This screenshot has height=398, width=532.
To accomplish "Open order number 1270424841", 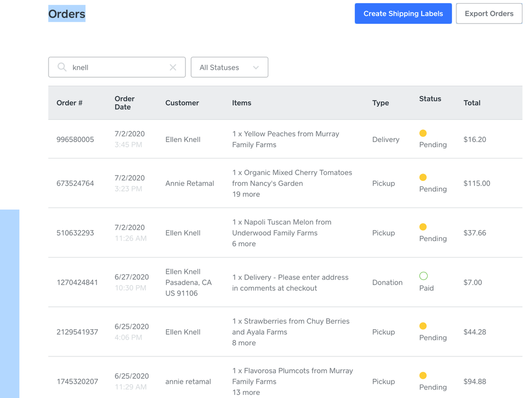I will [77, 283].
